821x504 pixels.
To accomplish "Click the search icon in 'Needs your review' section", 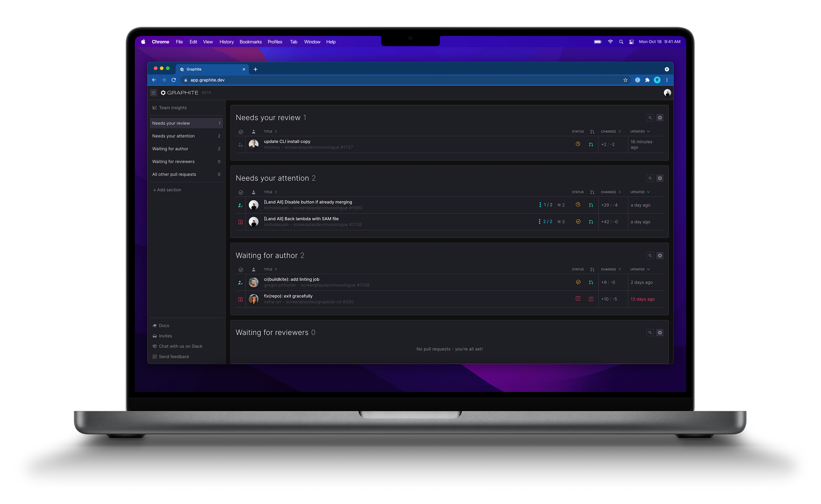I will [650, 117].
